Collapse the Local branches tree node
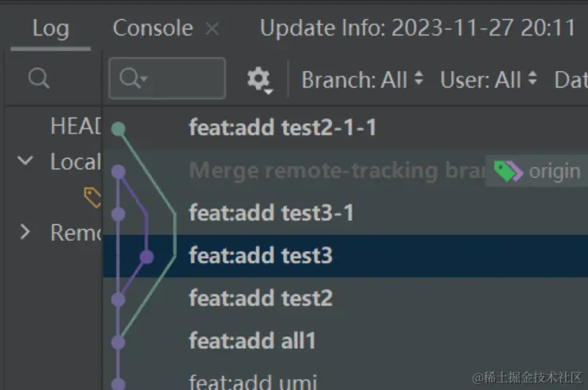This screenshot has height=390, width=588. [x=26, y=162]
